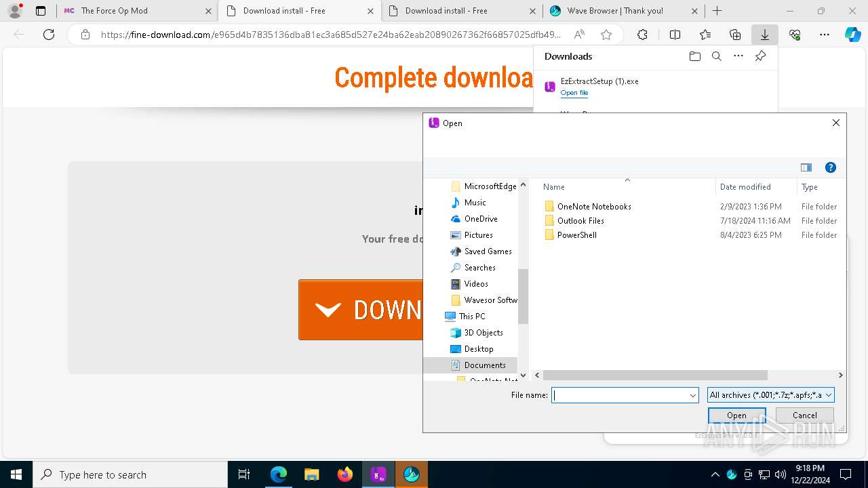
Task: Select Music in the navigation tree
Action: 475,203
